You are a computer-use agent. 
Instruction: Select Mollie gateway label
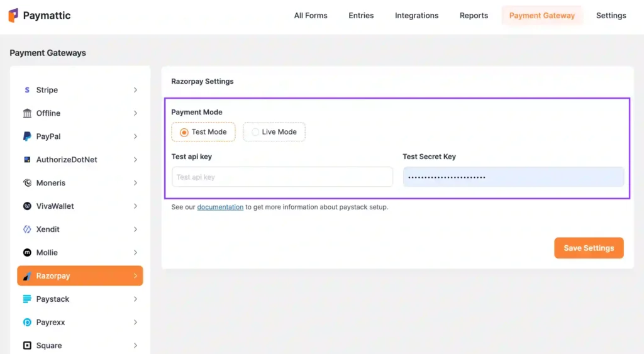47,253
